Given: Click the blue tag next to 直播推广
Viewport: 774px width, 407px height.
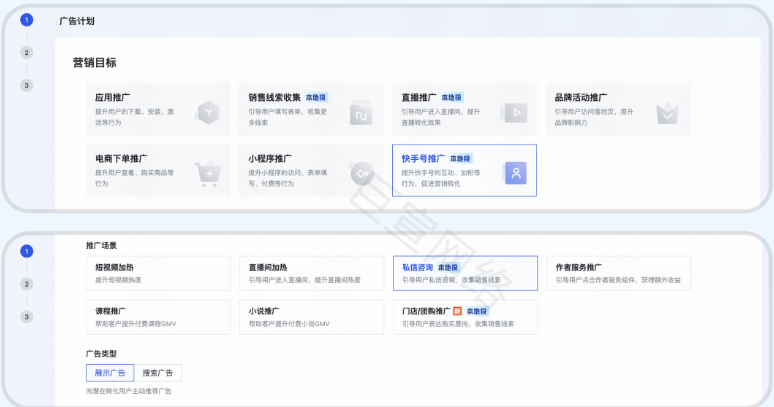Looking at the screenshot, I should click(451, 97).
